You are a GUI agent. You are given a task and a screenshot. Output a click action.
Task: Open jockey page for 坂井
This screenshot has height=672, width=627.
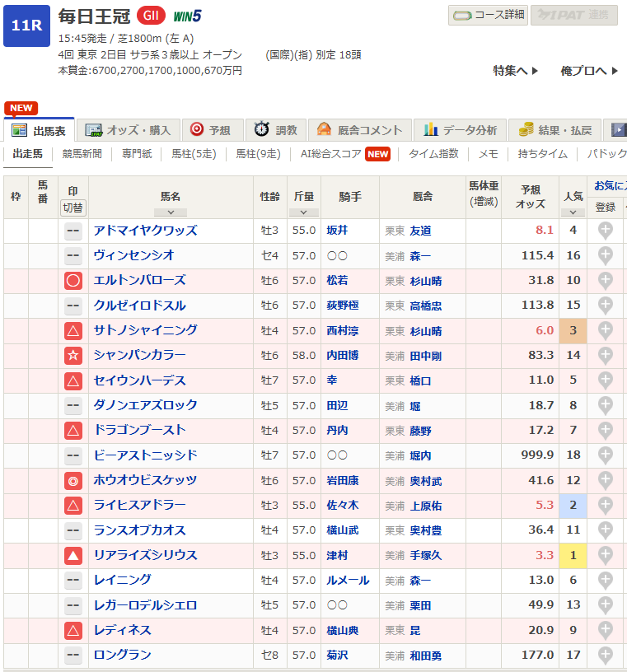[x=337, y=231]
